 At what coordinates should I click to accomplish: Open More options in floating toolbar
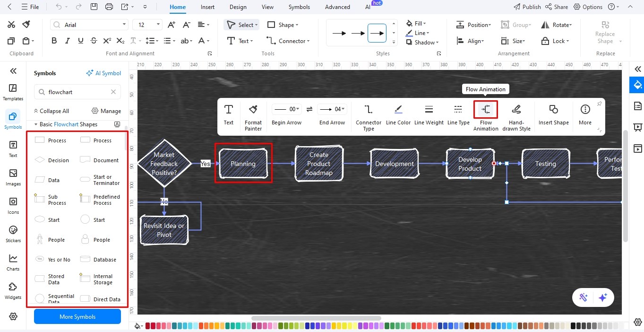(585, 115)
